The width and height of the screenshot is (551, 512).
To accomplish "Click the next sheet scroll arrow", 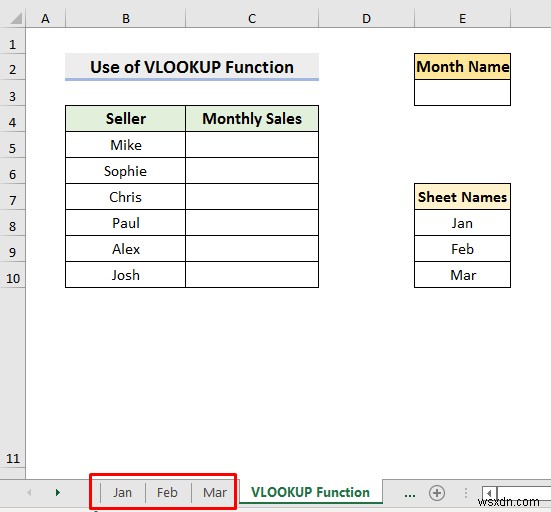I will click(x=58, y=493).
